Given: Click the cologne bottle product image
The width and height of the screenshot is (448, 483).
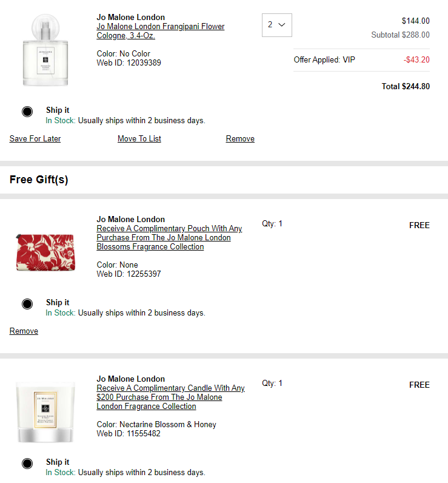Looking at the screenshot, I should pyautogui.click(x=45, y=50).
